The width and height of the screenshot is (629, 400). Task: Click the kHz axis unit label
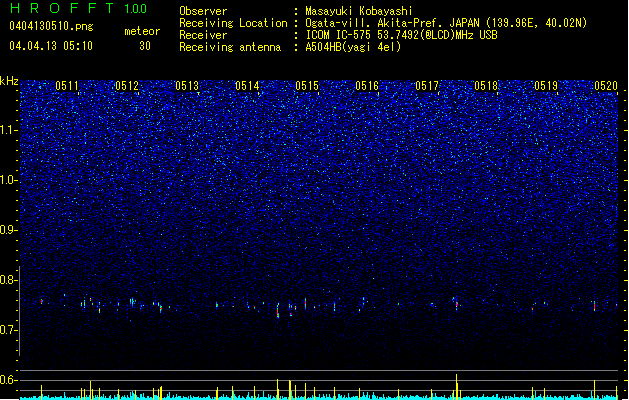click(9, 81)
